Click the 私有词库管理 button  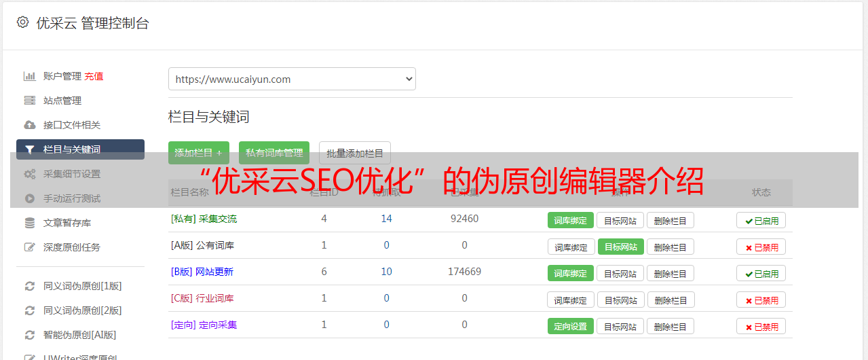click(x=274, y=153)
